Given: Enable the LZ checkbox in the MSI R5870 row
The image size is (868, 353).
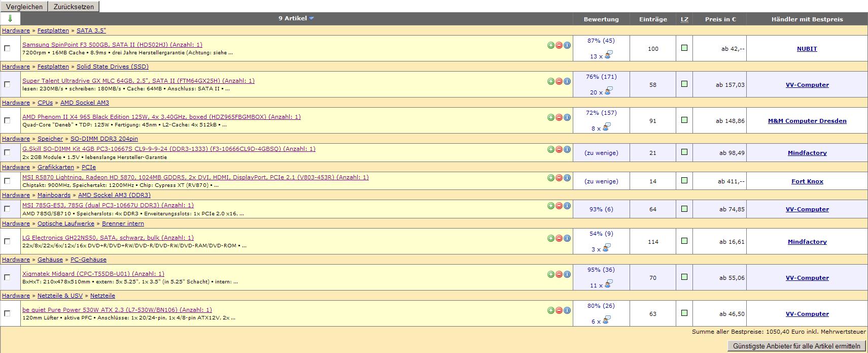Looking at the screenshot, I should 684,180.
